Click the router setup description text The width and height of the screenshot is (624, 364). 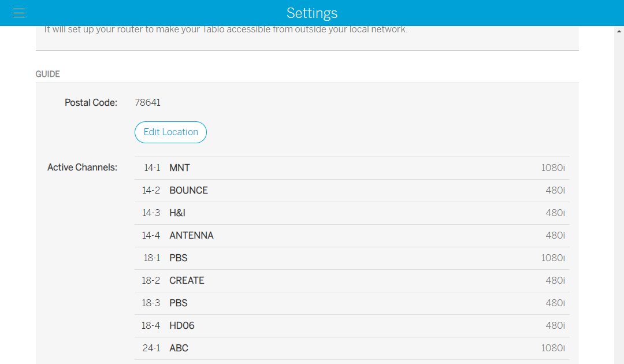pos(226,30)
